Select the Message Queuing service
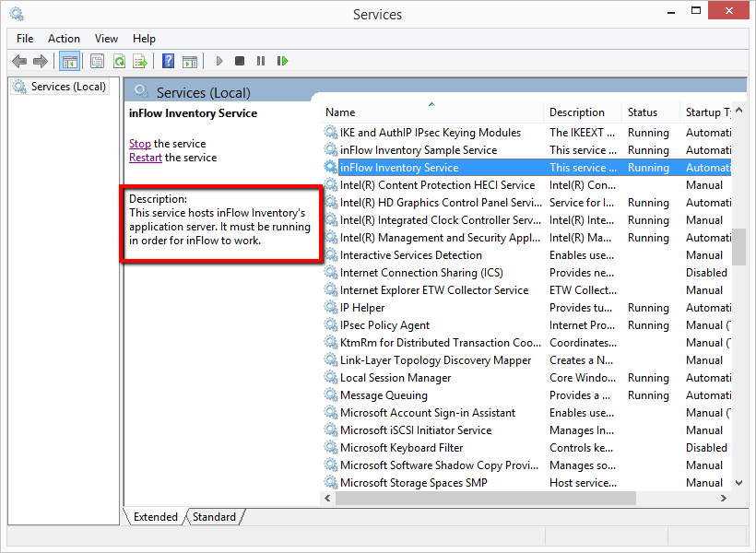 (x=527, y=395)
